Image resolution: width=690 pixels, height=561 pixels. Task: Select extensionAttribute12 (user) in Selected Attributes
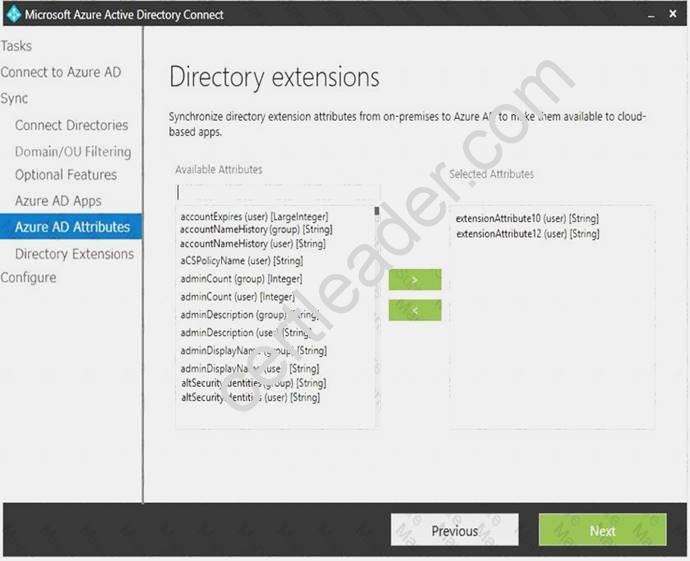528,234
